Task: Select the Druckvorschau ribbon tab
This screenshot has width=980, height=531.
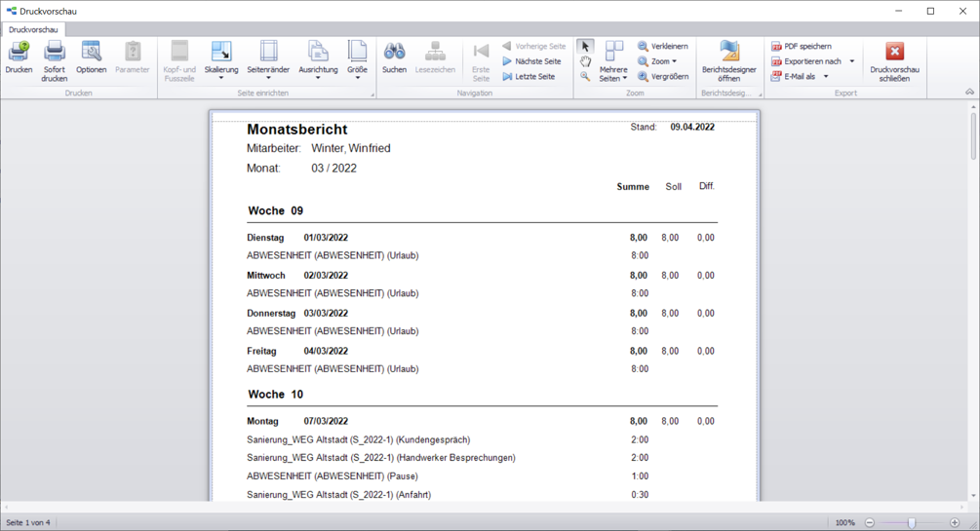Action: coord(33,30)
